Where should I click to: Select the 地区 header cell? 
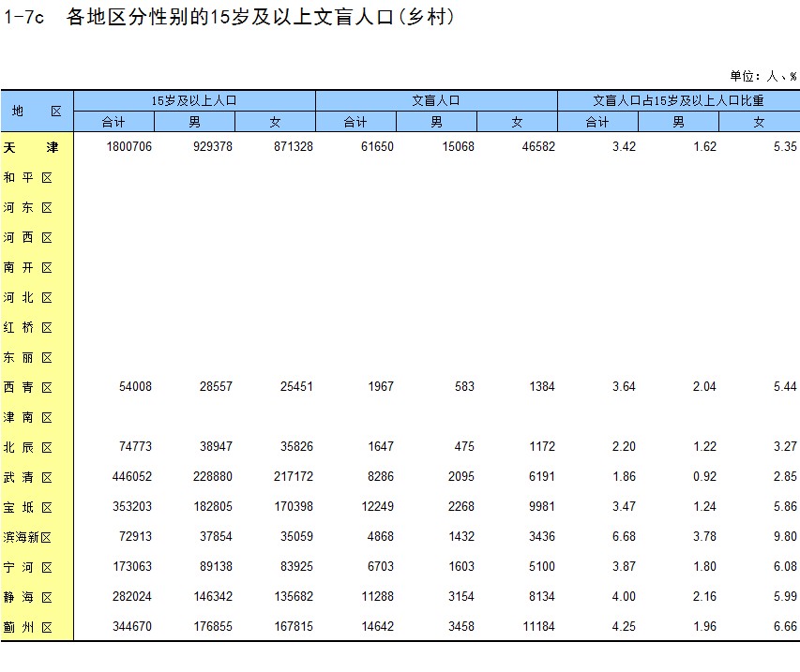[x=37, y=112]
